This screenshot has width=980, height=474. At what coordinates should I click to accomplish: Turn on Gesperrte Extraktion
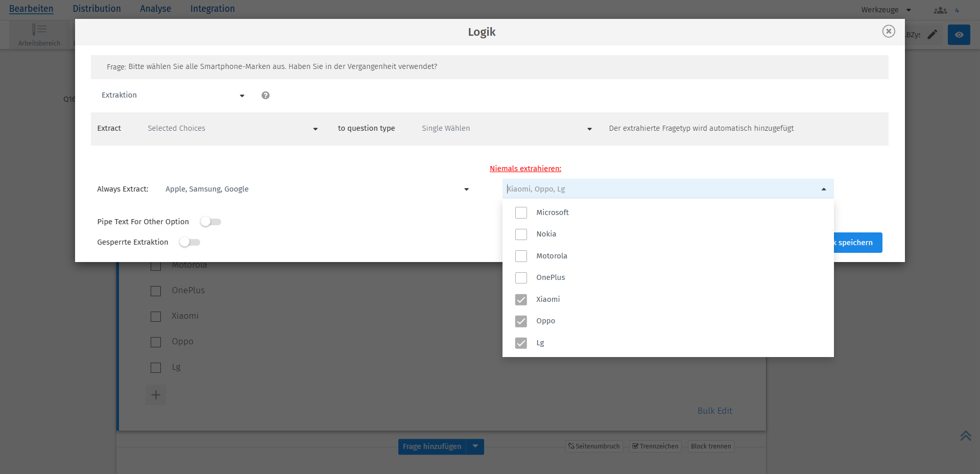coord(189,242)
